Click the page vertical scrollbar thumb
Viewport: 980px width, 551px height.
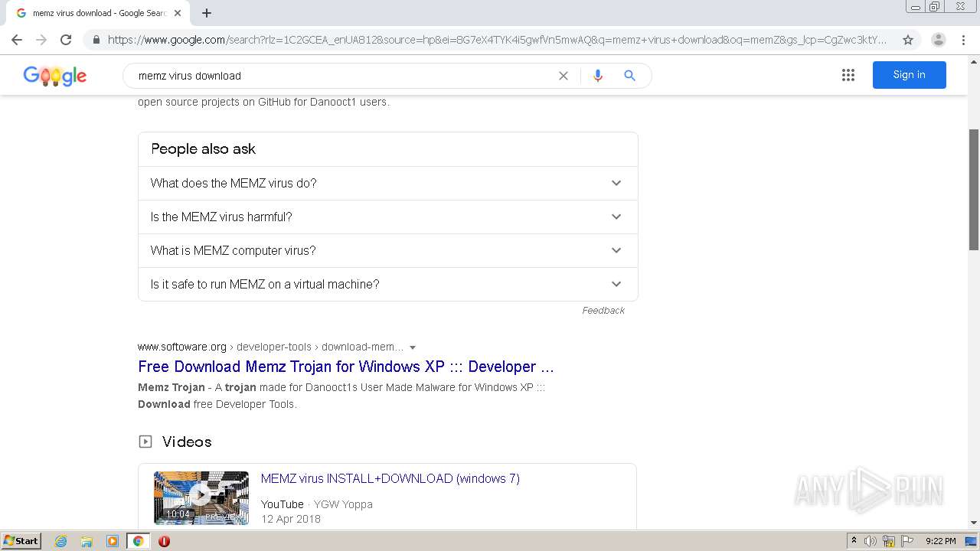click(x=974, y=190)
